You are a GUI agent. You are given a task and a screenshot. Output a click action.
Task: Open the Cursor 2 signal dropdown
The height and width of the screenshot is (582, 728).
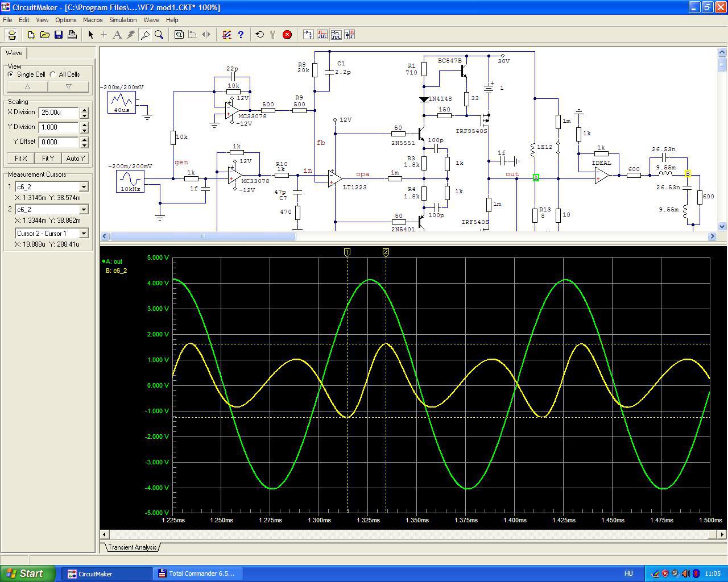click(x=84, y=210)
